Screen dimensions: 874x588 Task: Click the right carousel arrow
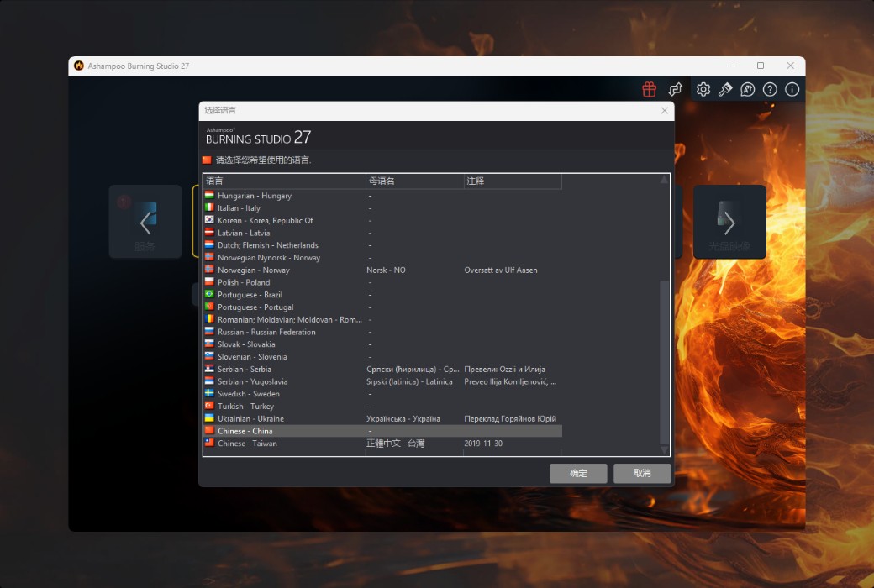pos(729,222)
